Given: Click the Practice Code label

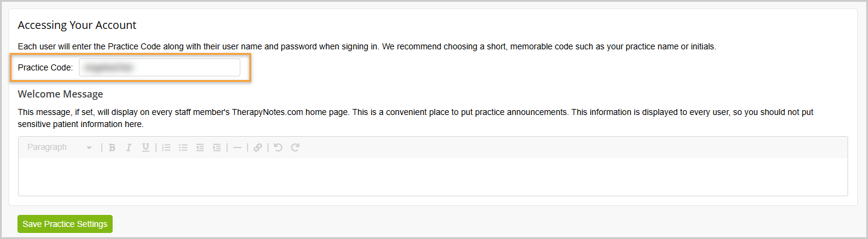Looking at the screenshot, I should coord(45,67).
